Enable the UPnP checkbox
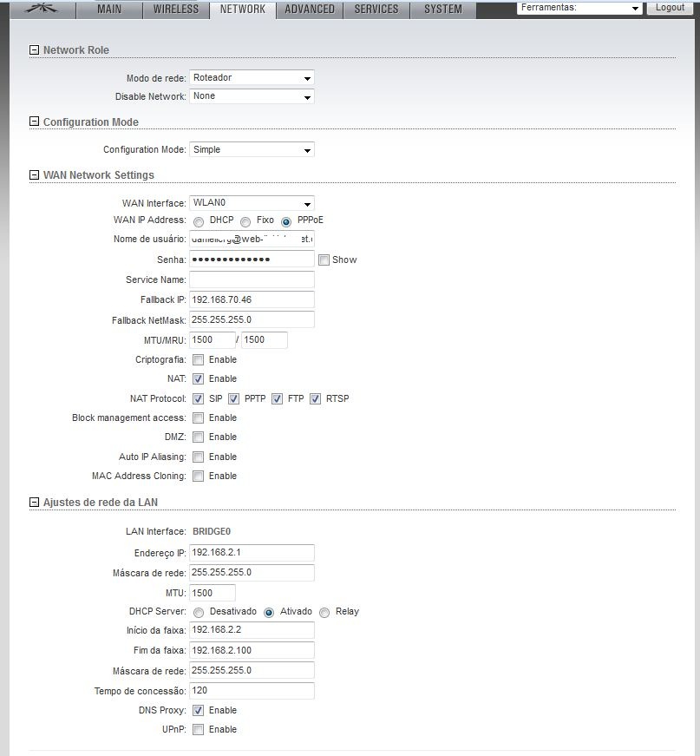 tap(199, 730)
